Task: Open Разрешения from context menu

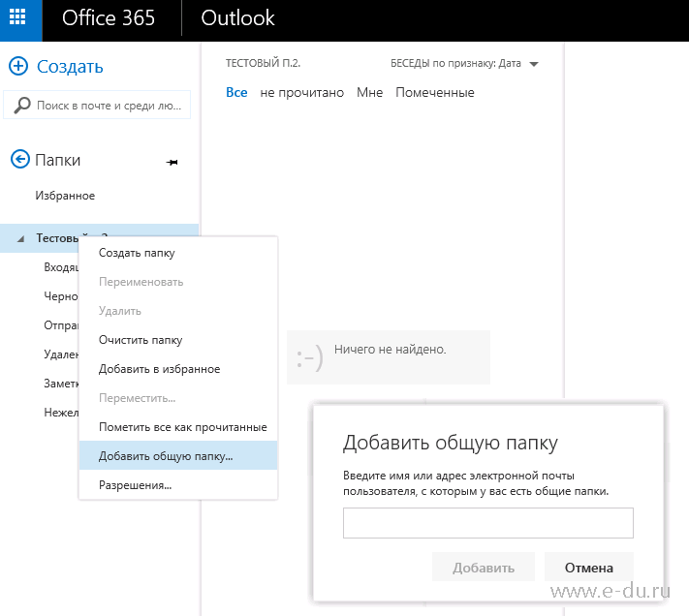Action: click(136, 485)
